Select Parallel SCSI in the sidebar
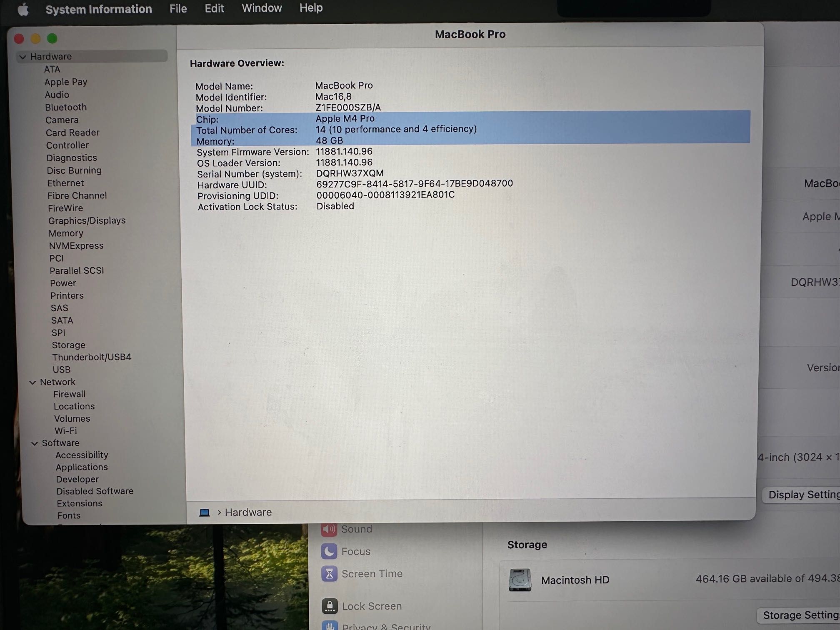 click(x=77, y=271)
